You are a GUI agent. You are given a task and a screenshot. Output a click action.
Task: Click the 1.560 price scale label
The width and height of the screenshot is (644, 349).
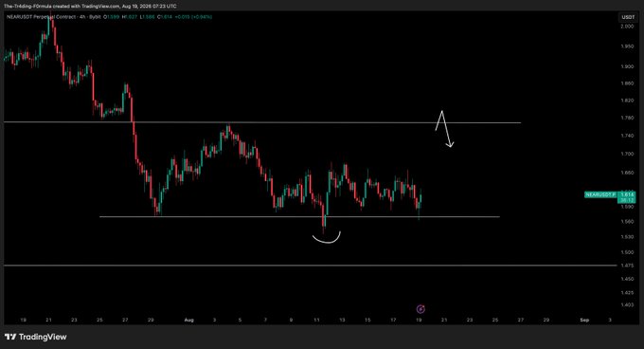click(627, 222)
